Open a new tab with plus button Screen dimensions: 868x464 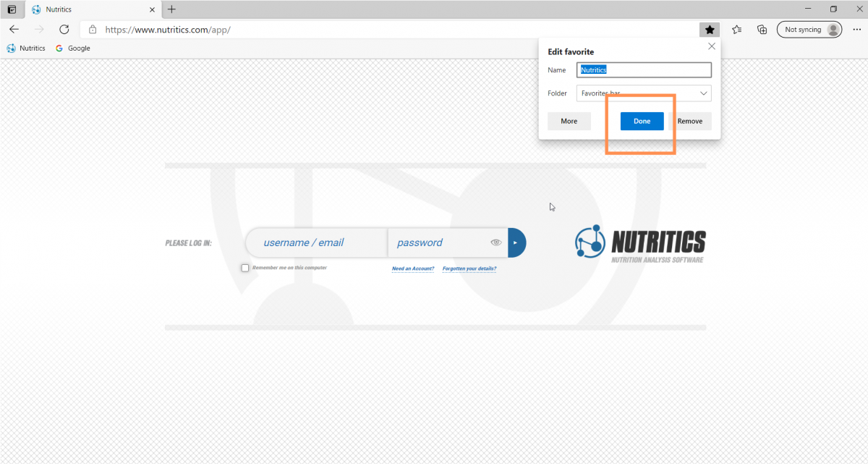tap(171, 9)
